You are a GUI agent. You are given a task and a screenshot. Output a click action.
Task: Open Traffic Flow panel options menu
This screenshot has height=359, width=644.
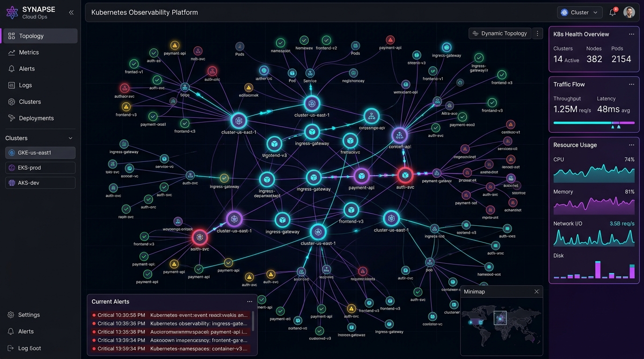click(x=631, y=85)
